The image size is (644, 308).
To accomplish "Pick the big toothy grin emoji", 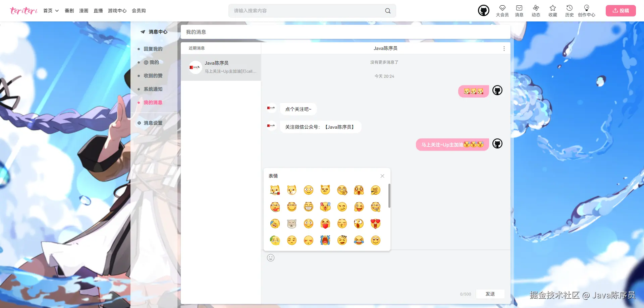I will (x=309, y=207).
